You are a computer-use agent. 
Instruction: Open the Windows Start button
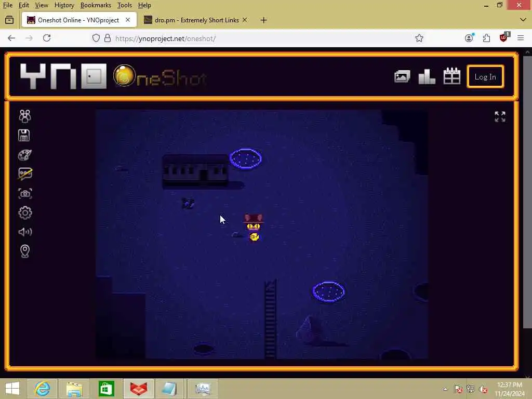point(12,389)
